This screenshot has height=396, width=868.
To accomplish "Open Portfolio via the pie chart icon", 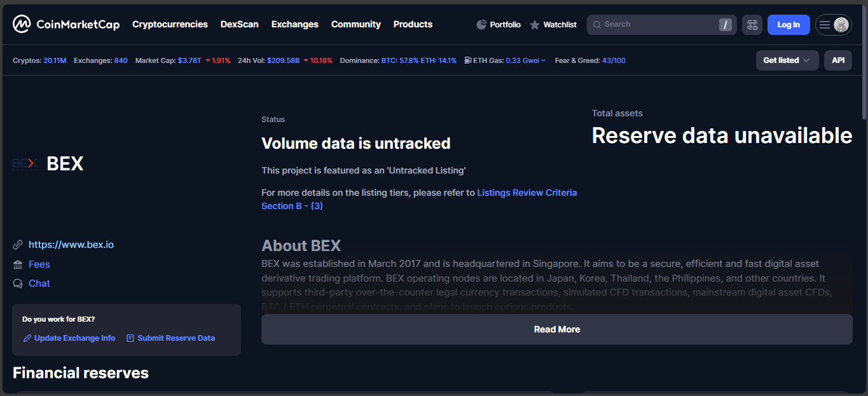I will 481,25.
